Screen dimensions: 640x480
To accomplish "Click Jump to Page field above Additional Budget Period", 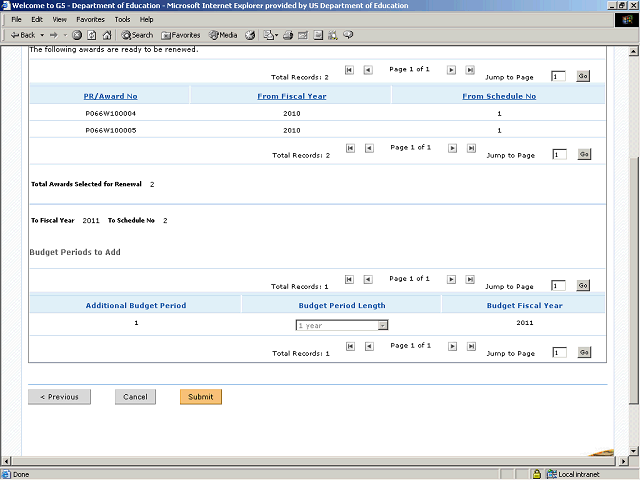I will (559, 286).
